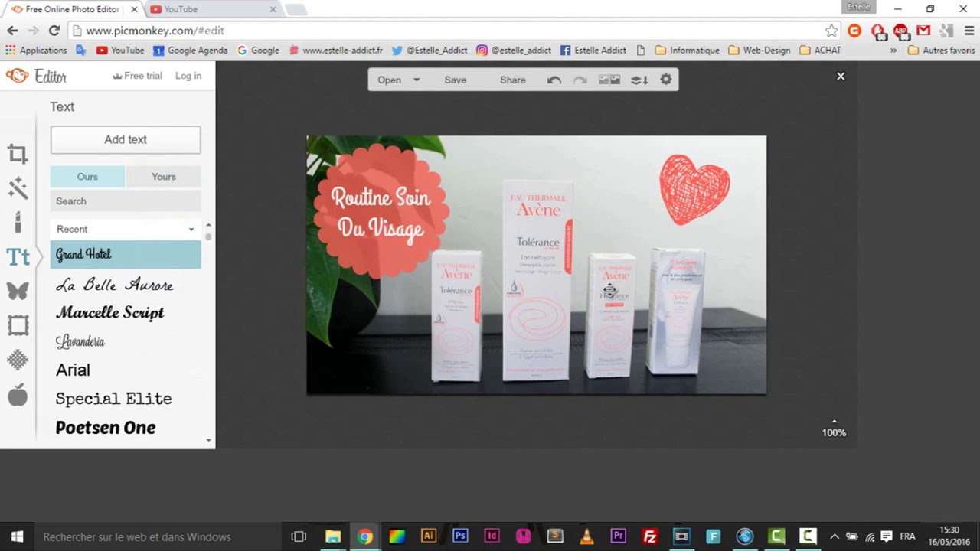Image resolution: width=980 pixels, height=551 pixels.
Task: Open the Recent fonts dropdown
Action: [x=126, y=229]
